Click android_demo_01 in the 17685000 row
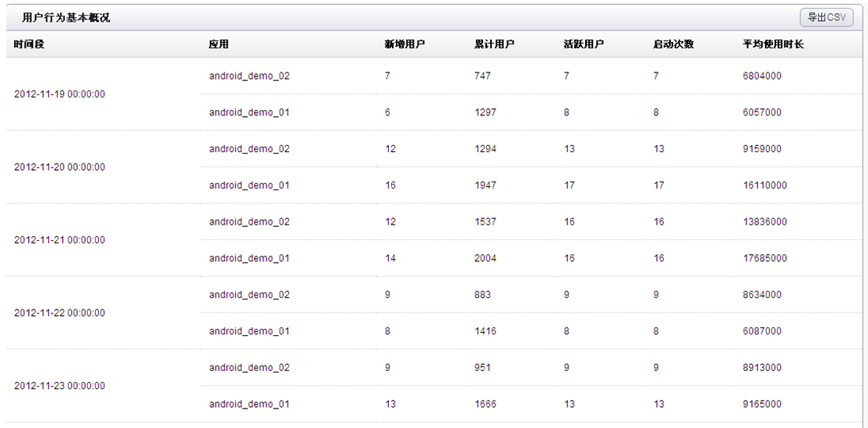The height and width of the screenshot is (428, 868). tap(249, 259)
